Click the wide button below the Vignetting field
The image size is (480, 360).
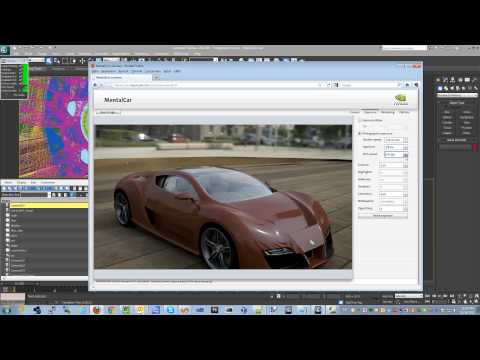(x=383, y=216)
